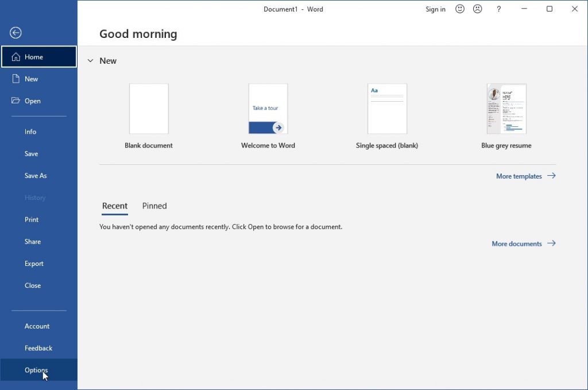
Task: Navigate back using the back arrow
Action: pyautogui.click(x=14, y=33)
